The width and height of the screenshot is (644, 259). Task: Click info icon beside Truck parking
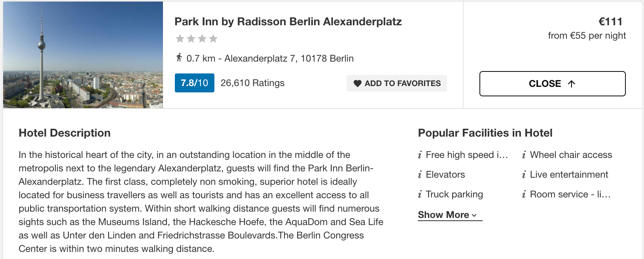(420, 194)
